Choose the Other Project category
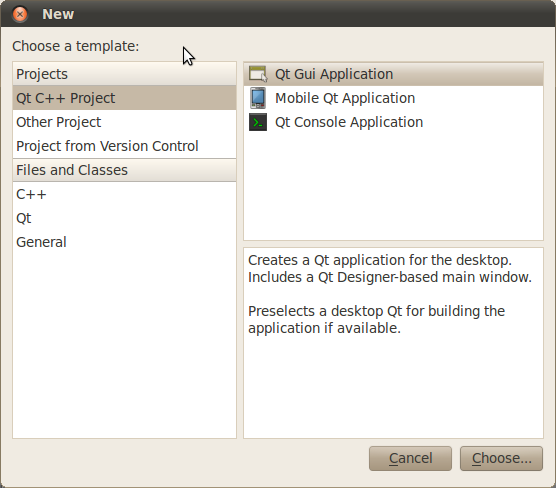Viewport: 556px width, 488px height. (x=124, y=122)
